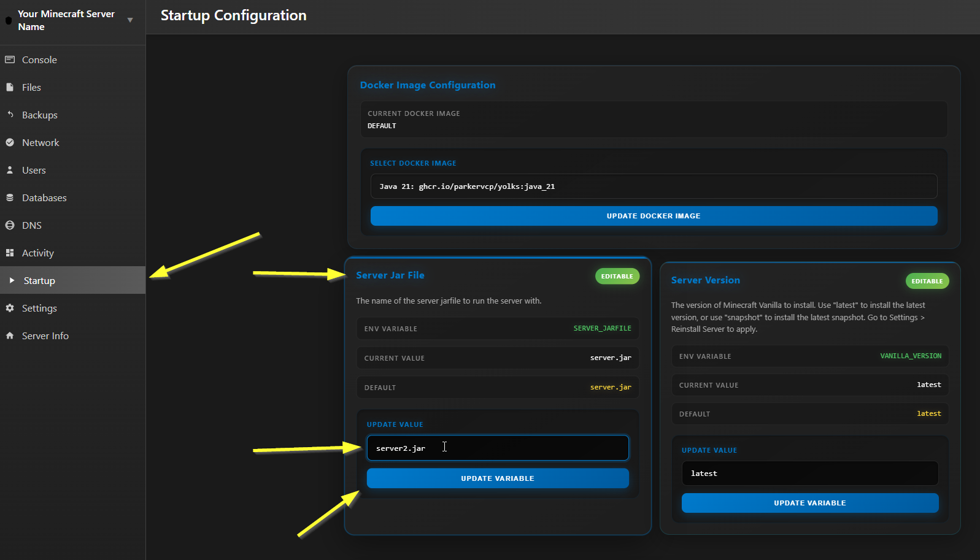Image resolution: width=980 pixels, height=560 pixels.
Task: Click the Startup Configuration page title
Action: point(234,15)
